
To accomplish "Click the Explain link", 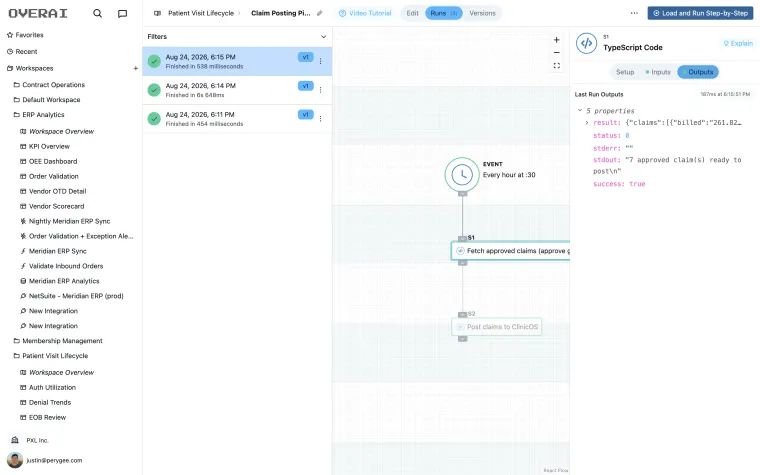I will tap(738, 43).
